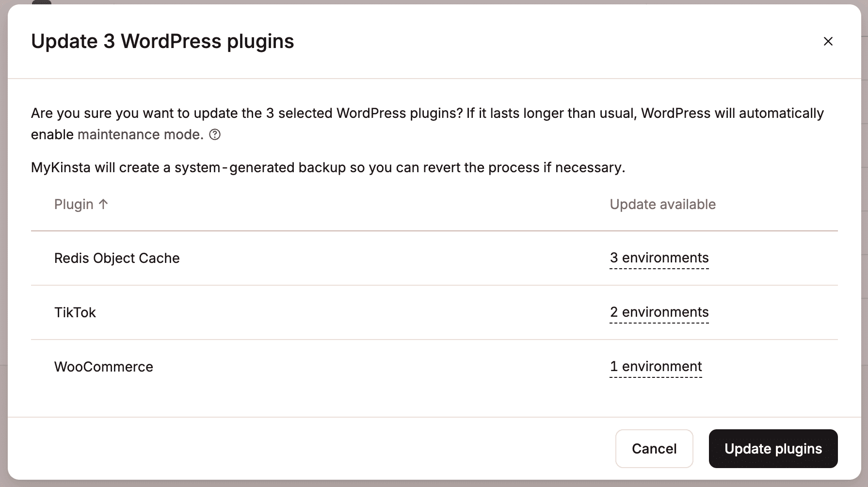
Task: Click the maintenance mode help icon
Action: pyautogui.click(x=214, y=134)
